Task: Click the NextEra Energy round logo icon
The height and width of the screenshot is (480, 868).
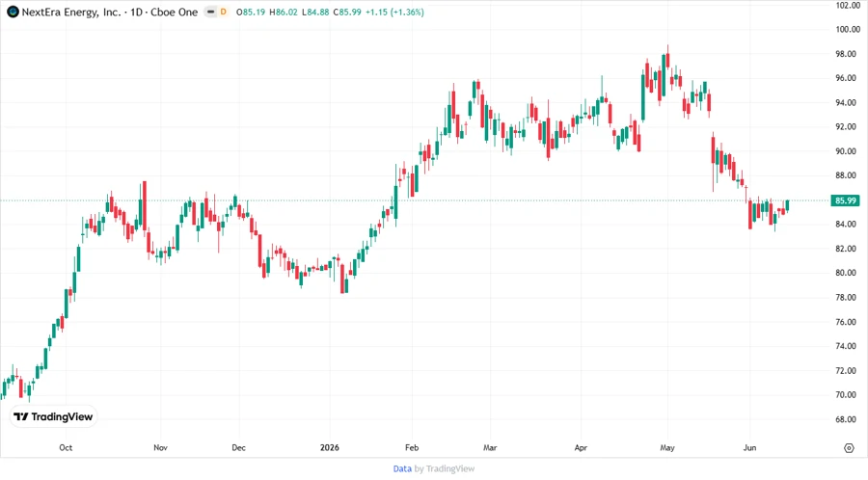Action: (13, 12)
